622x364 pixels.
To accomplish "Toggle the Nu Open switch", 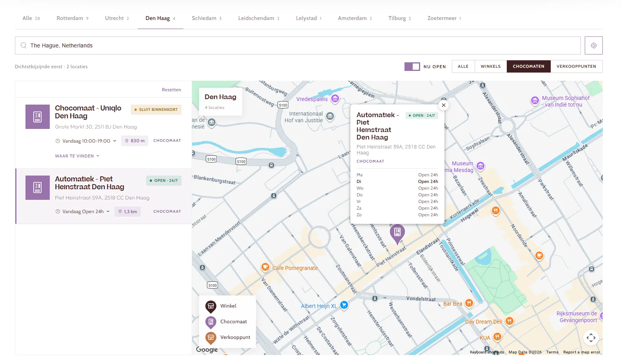I will [x=412, y=67].
